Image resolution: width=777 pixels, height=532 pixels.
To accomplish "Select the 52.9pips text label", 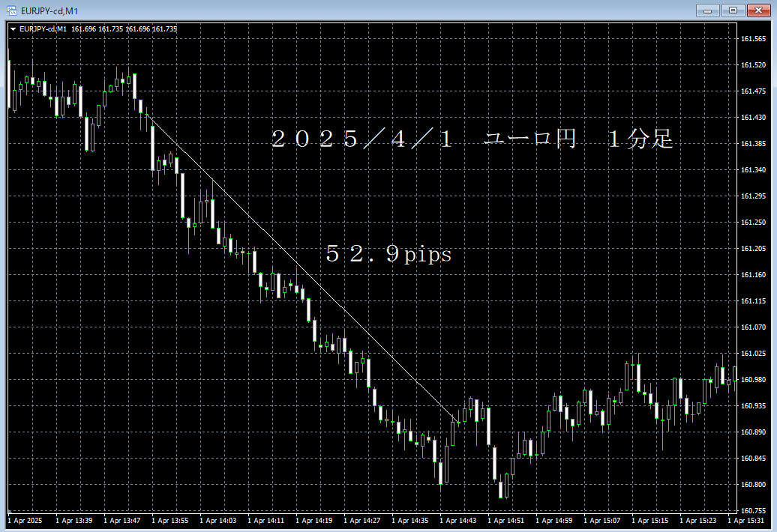I will tap(388, 254).
